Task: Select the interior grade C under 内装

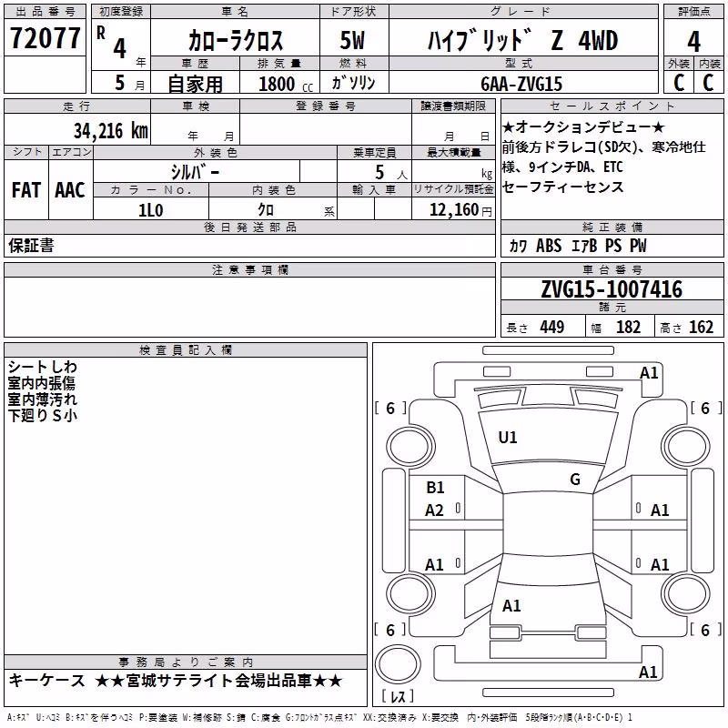Action: pos(709,83)
